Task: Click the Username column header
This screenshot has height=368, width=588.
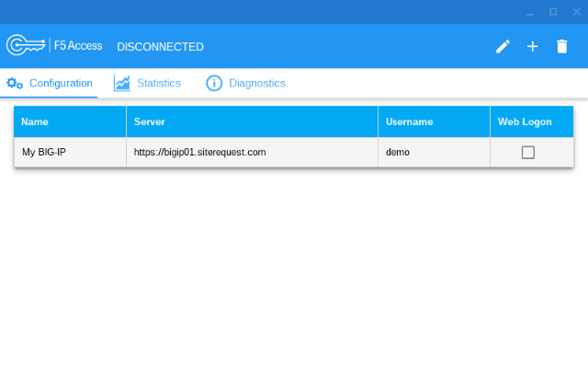Action: (x=434, y=121)
